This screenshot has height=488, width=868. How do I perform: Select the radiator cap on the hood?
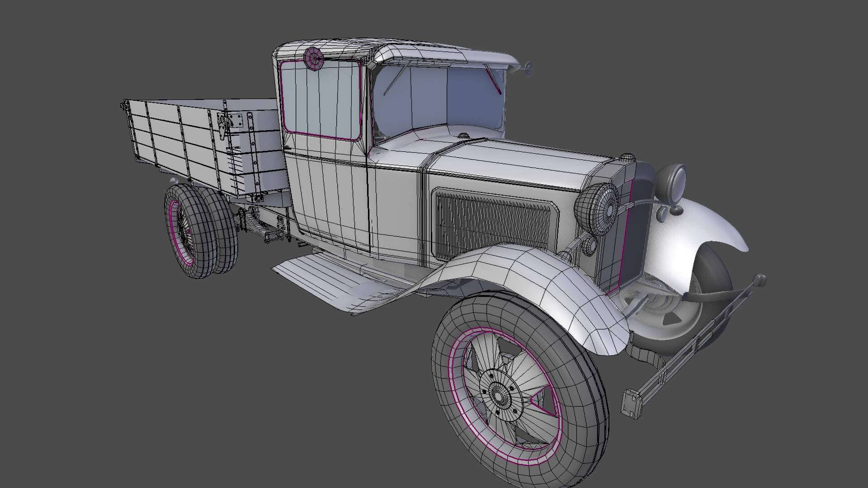click(627, 157)
